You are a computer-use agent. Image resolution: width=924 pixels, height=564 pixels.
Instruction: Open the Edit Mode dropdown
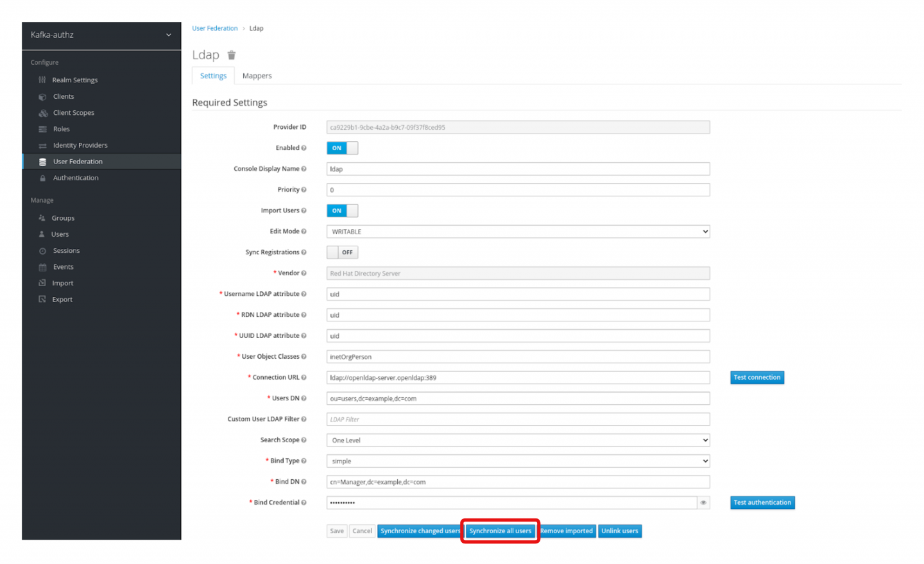[x=518, y=232]
